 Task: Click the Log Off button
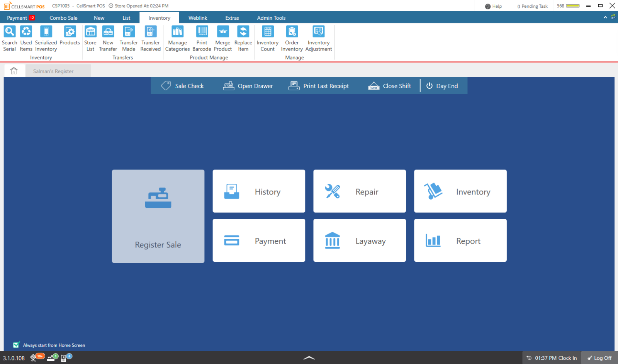coord(599,357)
